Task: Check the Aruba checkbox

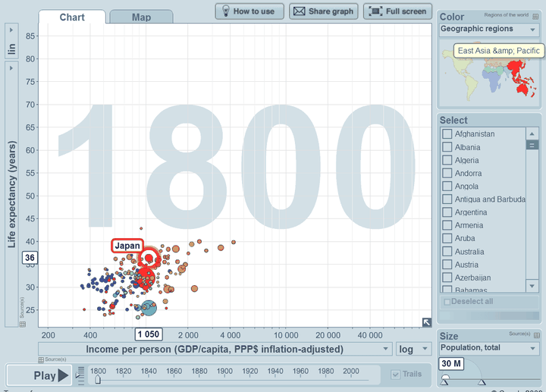Action: click(x=447, y=239)
